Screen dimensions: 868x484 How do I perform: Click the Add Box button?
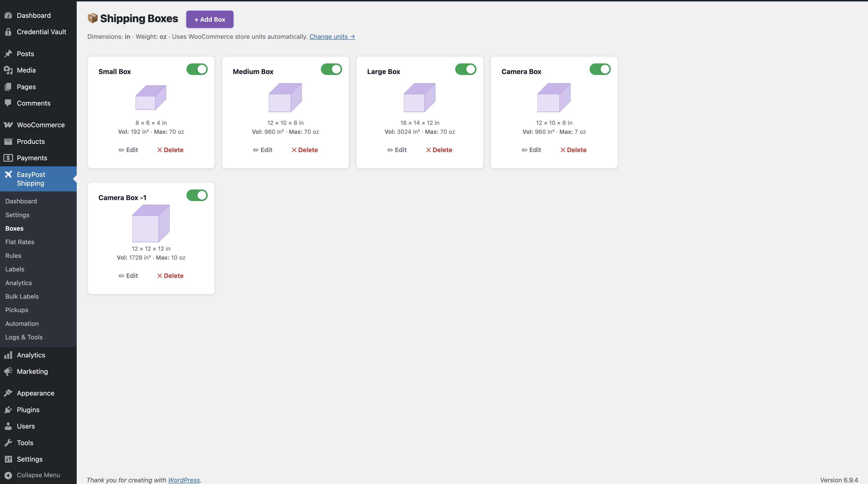[x=210, y=19]
